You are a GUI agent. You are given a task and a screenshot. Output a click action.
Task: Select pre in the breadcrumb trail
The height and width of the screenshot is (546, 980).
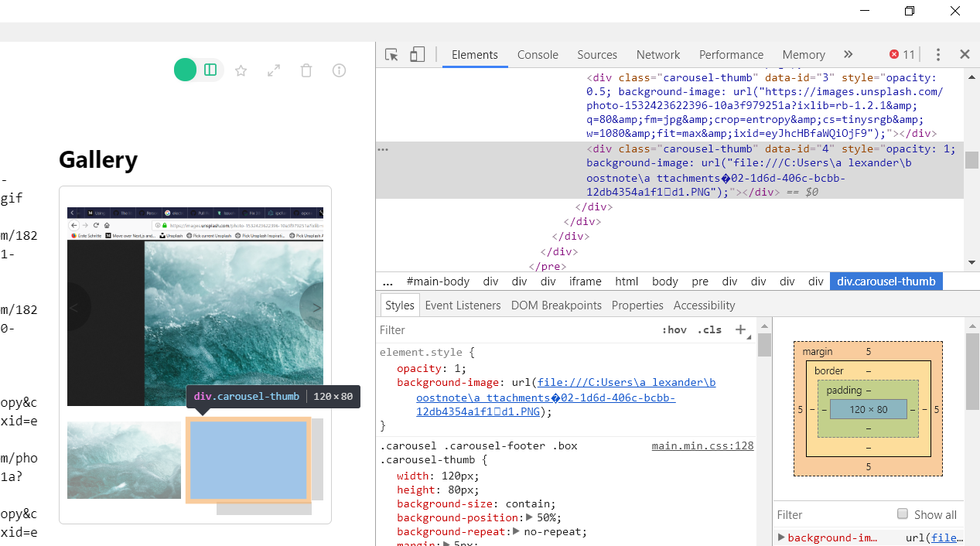(x=700, y=282)
